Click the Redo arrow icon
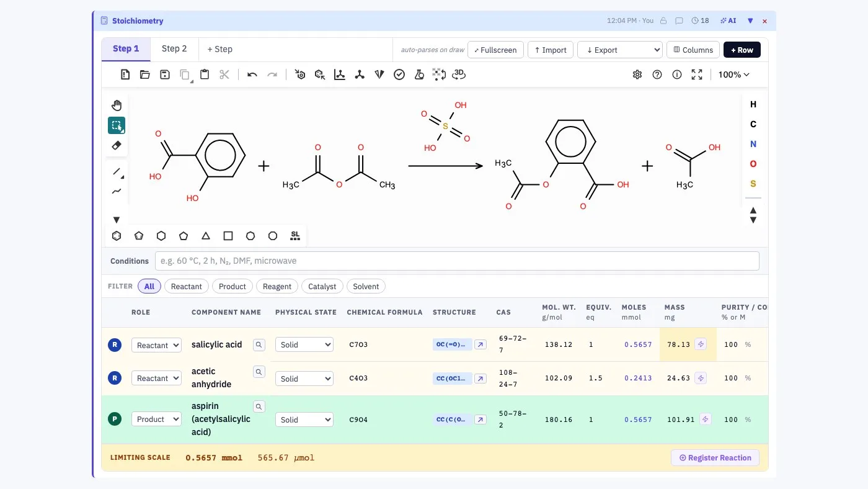The height and width of the screenshot is (489, 868). coord(272,74)
